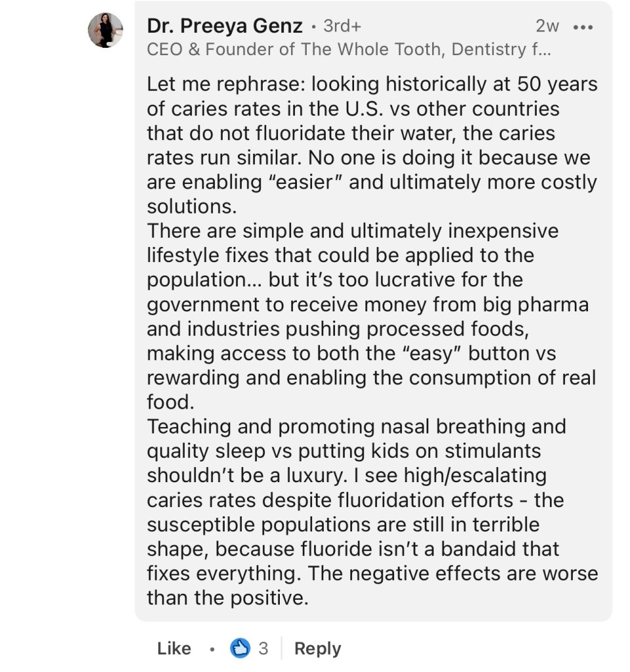
Task: Reply to the comment
Action: click(x=317, y=648)
